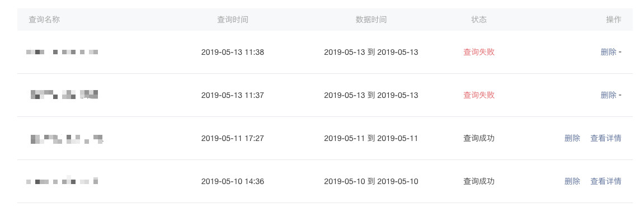The image size is (644, 207).
Task: Delete the query from 2019-05-10 14:36
Action: coord(572,181)
